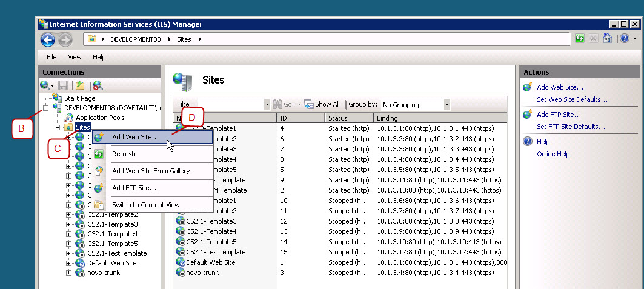Collapse the DEVELOPMENT08 server tree node

pyautogui.click(x=46, y=108)
